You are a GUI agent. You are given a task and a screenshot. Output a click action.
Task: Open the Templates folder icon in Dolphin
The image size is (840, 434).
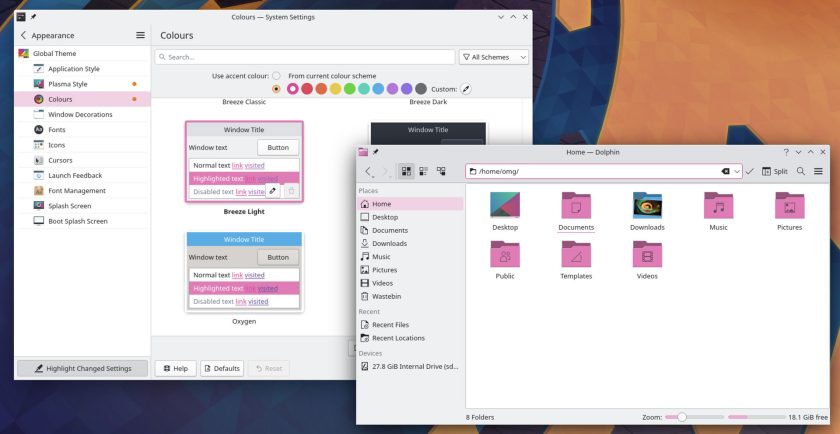[576, 254]
